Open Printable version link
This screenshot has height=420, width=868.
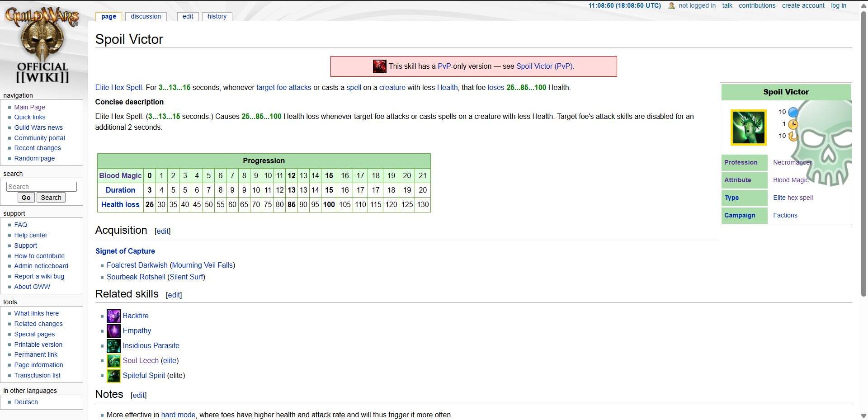pyautogui.click(x=38, y=344)
